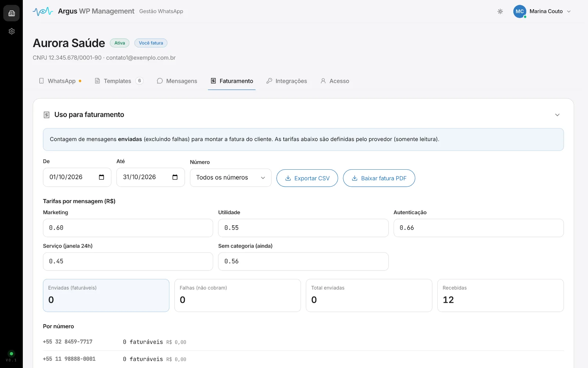
Task: Open the settings gear in sidebar
Action: click(11, 31)
